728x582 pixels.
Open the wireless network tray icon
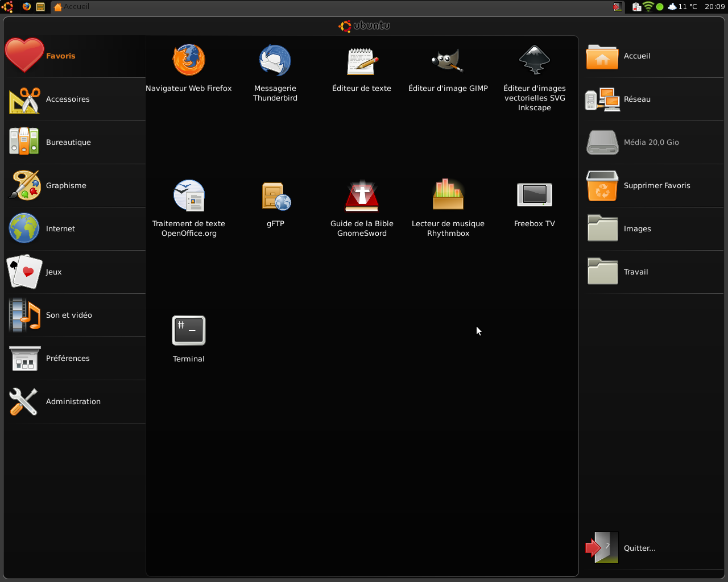pos(648,7)
